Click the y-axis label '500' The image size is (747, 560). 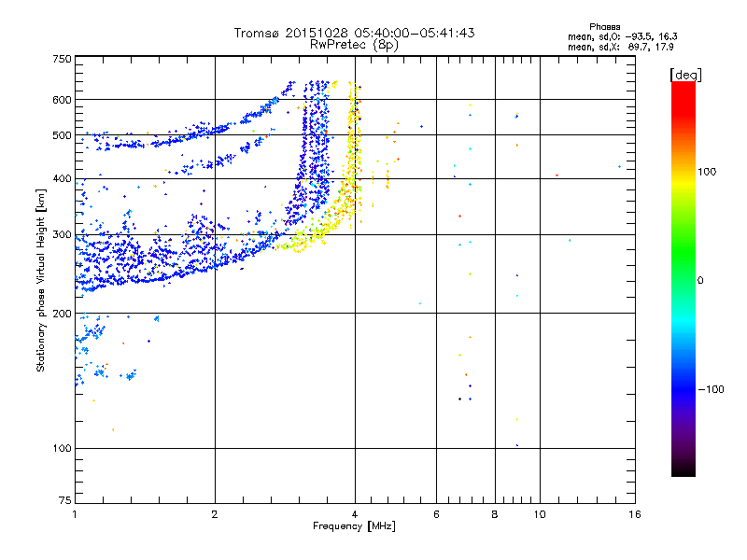(x=62, y=135)
